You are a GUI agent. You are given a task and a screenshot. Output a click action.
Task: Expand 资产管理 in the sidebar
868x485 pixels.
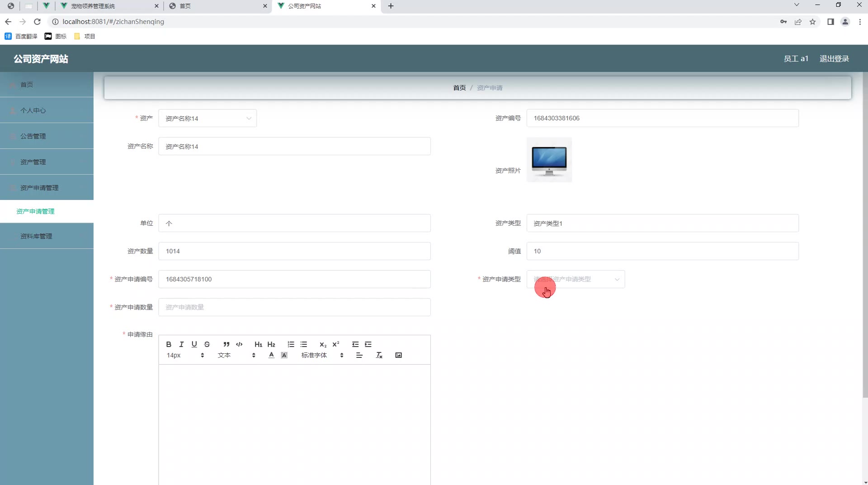47,162
